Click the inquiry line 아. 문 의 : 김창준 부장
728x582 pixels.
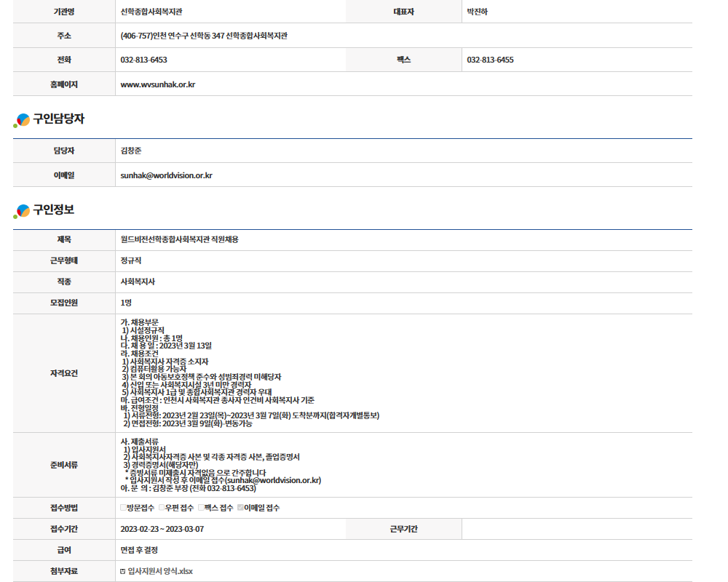(188, 488)
